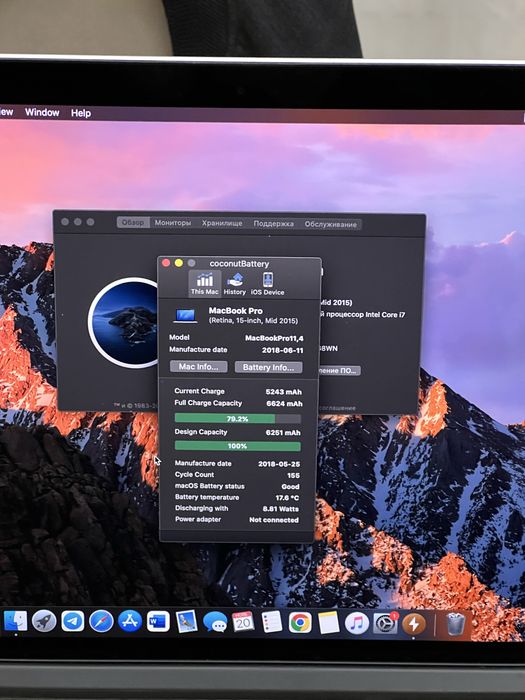Open Reminders list icon in dock
Viewport: 525px width, 700px height.
coord(272,621)
